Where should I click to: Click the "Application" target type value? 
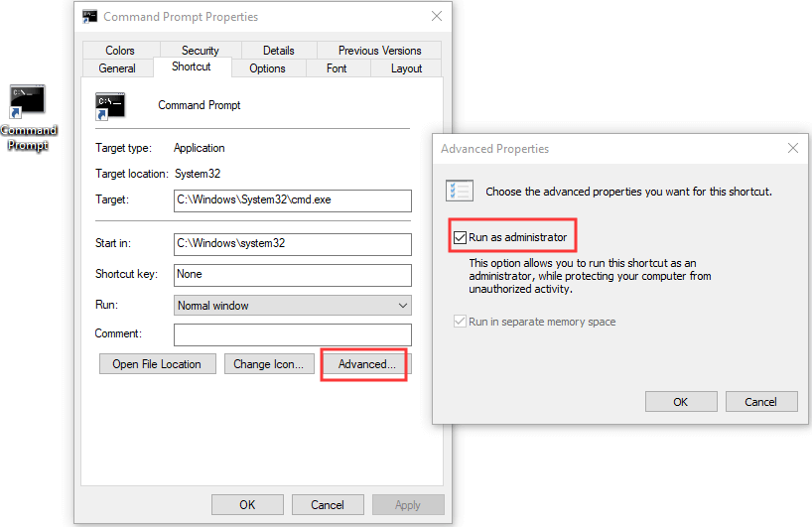[200, 148]
